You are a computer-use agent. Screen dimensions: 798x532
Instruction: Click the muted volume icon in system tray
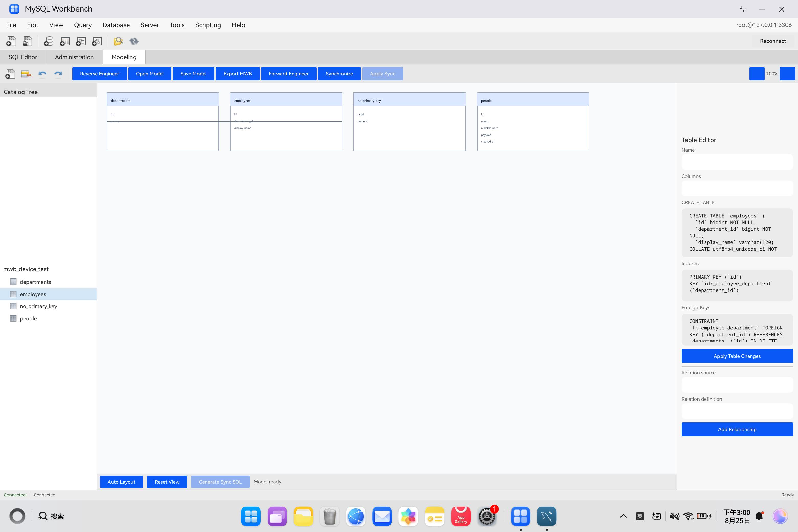pos(674,516)
